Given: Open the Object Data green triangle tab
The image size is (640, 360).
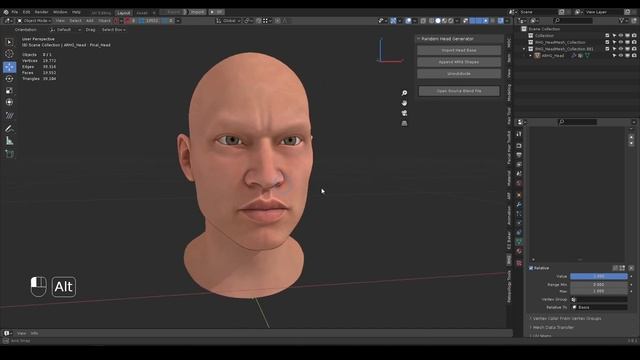Looking at the screenshot, I should [519, 242].
